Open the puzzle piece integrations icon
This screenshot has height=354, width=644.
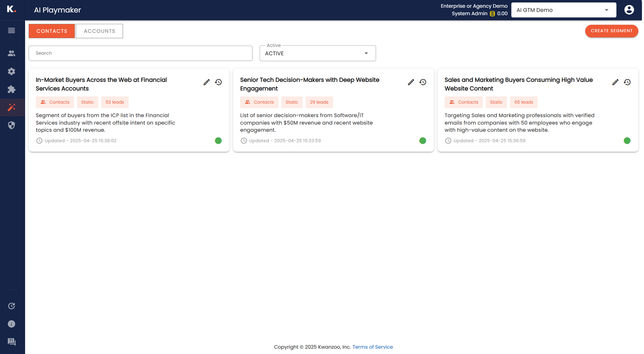tap(11, 89)
